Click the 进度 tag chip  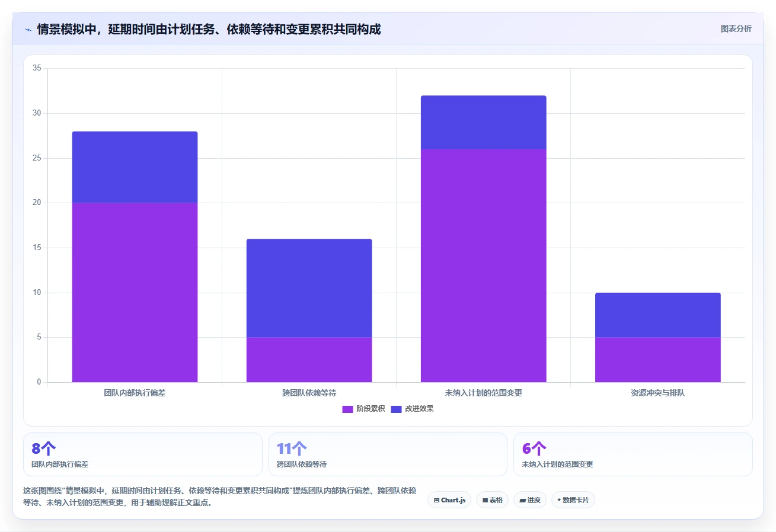point(530,500)
